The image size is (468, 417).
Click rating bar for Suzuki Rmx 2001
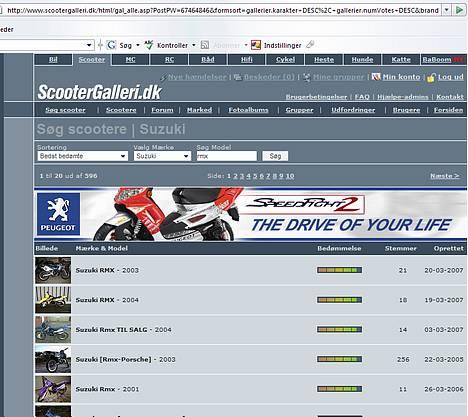click(x=339, y=389)
